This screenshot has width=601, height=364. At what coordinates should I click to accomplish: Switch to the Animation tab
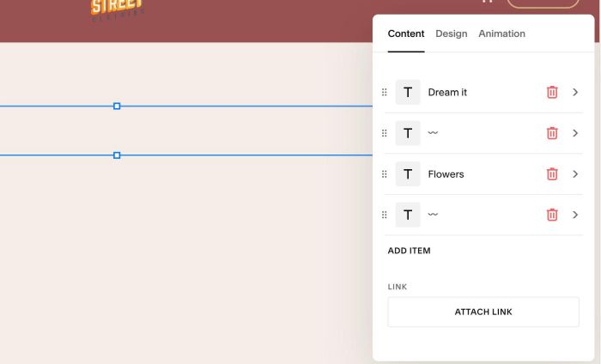[x=501, y=33]
